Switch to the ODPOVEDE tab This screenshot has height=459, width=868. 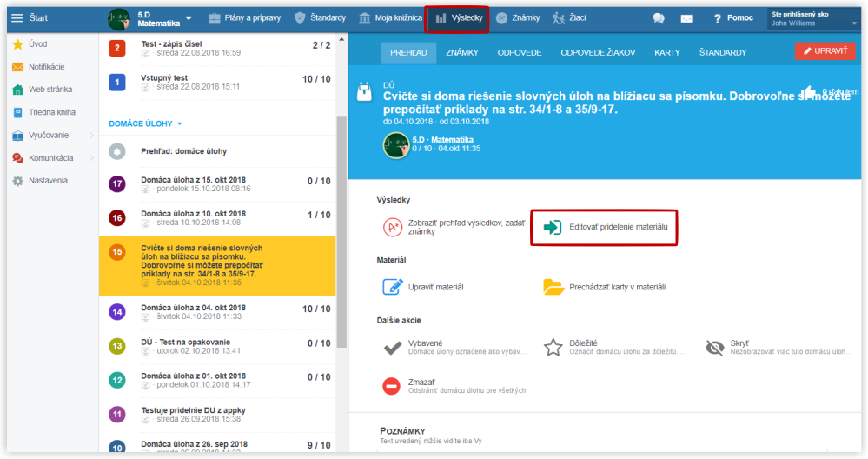click(x=520, y=53)
